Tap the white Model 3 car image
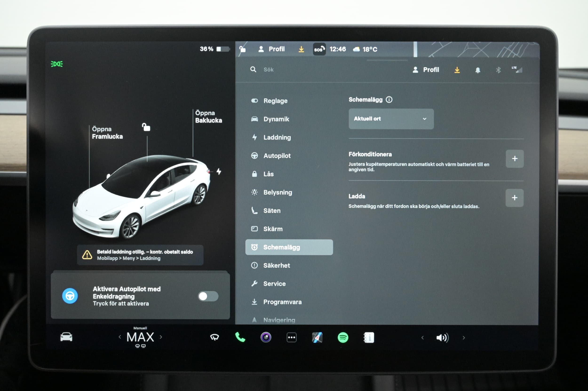Viewport: 588px width, 391px height. [x=141, y=197]
